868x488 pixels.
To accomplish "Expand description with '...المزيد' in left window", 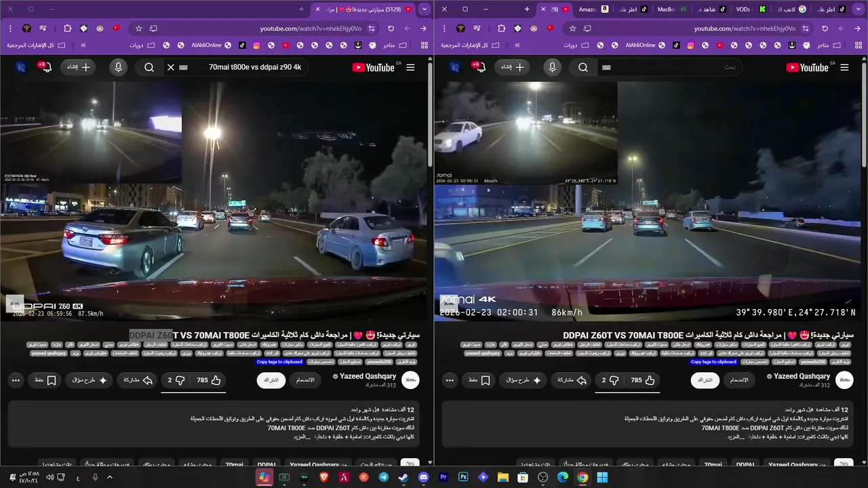I will point(302,436).
